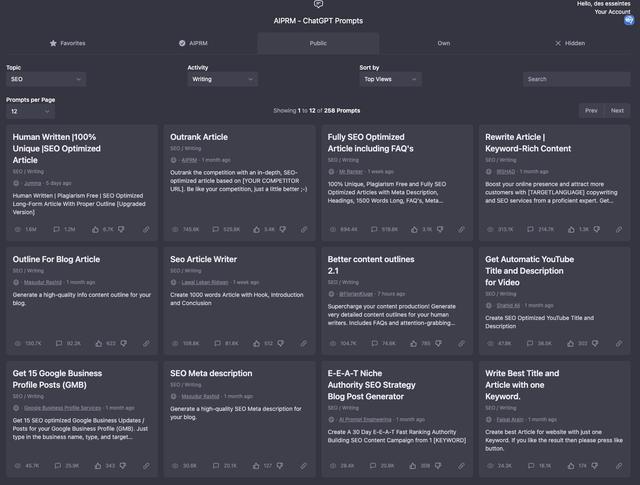640x485 pixels.
Task: Switch to the AIPRM tab
Action: (193, 43)
